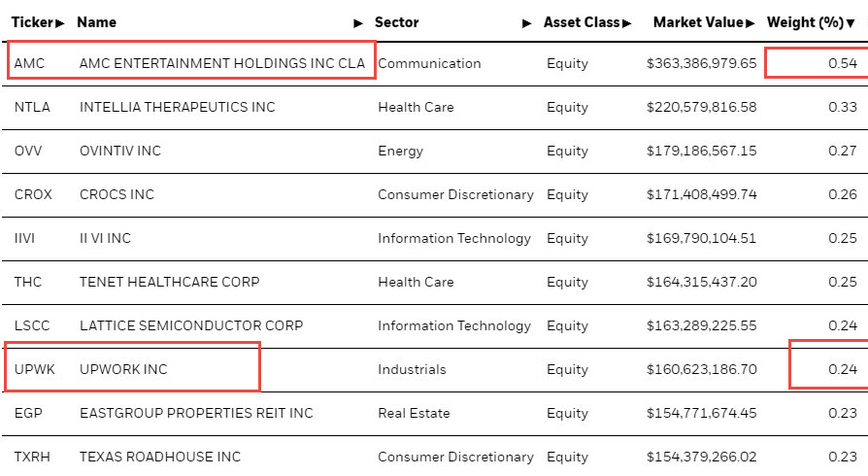
Task: Select Eastgroup Properties REIT Inc name
Action: click(x=196, y=413)
